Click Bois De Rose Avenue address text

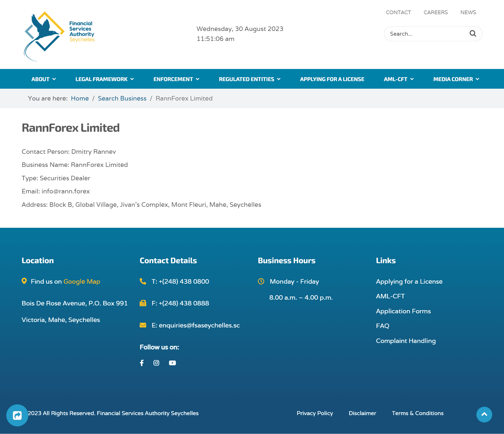(75, 303)
